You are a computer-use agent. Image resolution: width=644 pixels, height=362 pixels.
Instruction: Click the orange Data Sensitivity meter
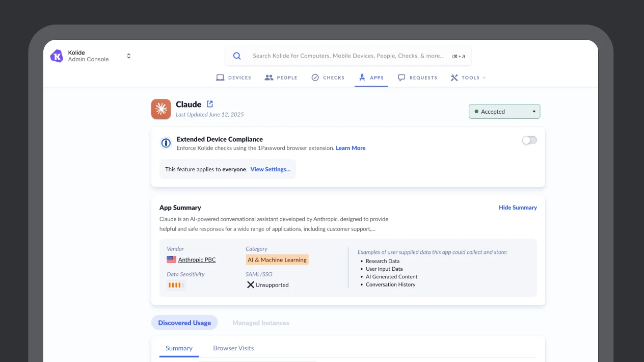pyautogui.click(x=176, y=285)
